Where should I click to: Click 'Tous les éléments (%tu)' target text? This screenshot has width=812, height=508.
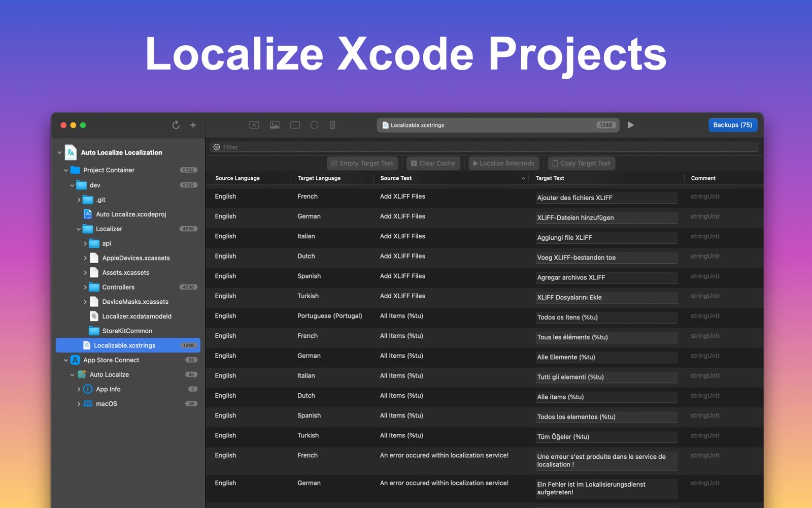click(606, 337)
